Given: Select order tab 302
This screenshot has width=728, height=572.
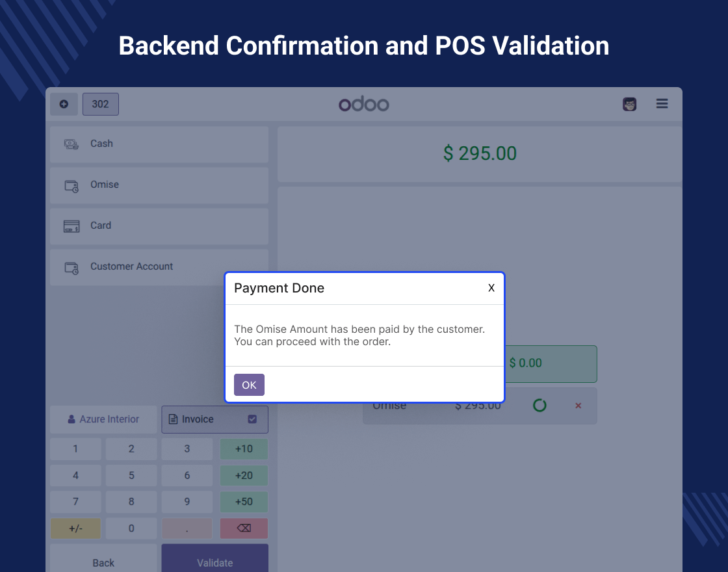Looking at the screenshot, I should pos(100,104).
